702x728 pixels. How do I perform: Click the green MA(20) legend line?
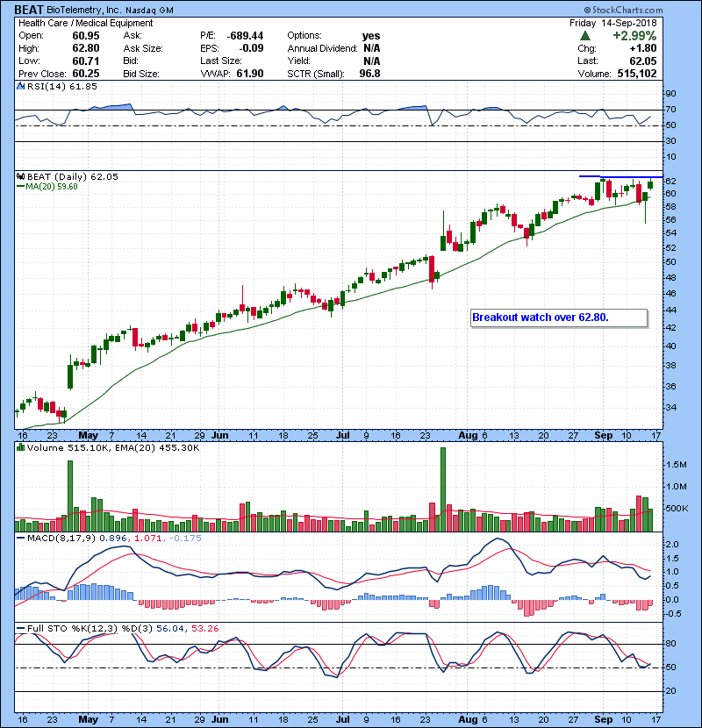[20, 187]
